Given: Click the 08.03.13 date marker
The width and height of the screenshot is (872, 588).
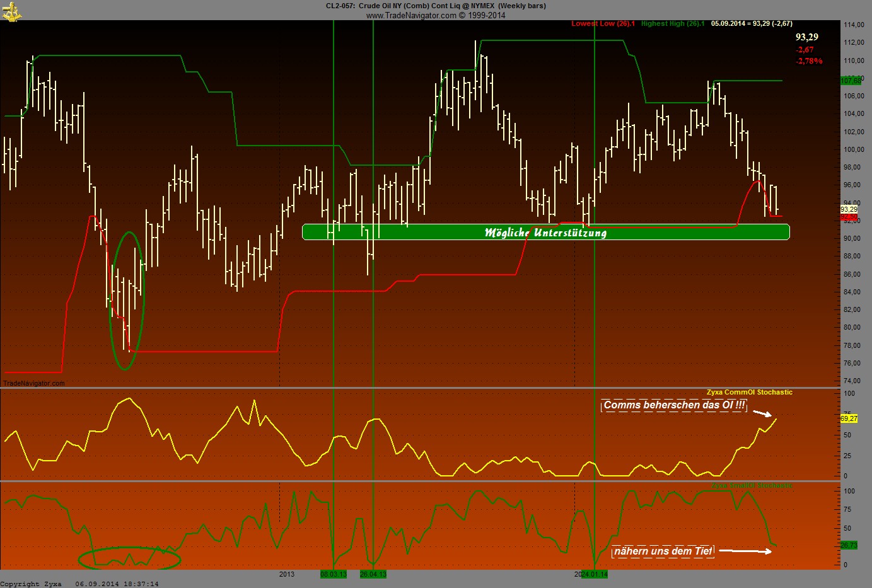Looking at the screenshot, I should click(x=333, y=574).
